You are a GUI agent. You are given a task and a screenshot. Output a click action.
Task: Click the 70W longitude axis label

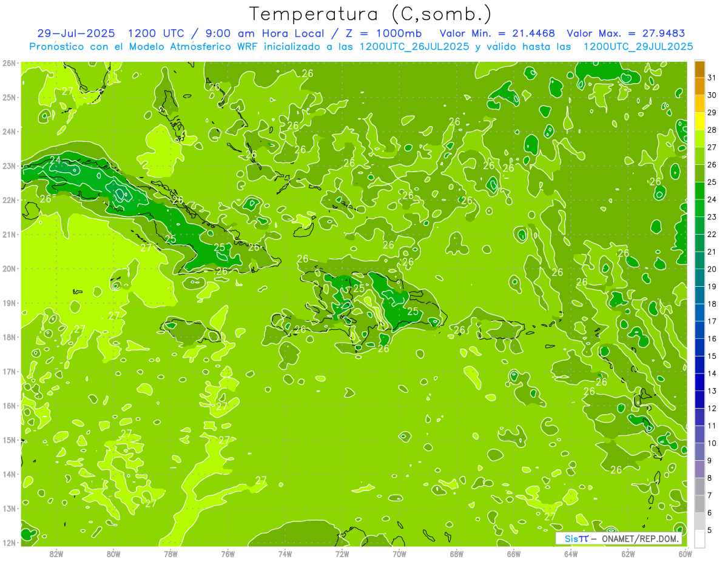point(399,554)
